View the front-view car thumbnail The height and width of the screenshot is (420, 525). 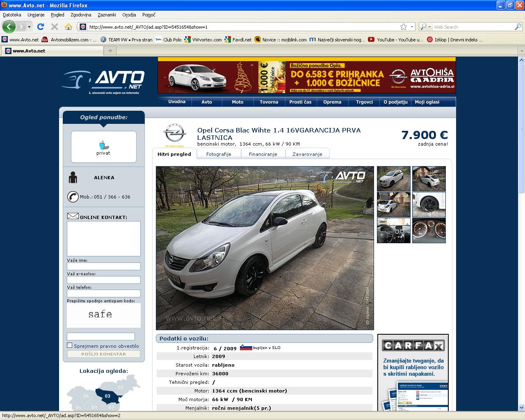pos(394,179)
